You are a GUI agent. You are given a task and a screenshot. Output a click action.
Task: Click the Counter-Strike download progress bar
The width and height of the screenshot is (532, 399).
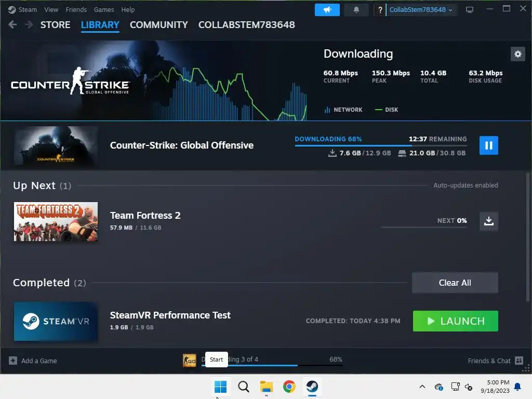381,145
